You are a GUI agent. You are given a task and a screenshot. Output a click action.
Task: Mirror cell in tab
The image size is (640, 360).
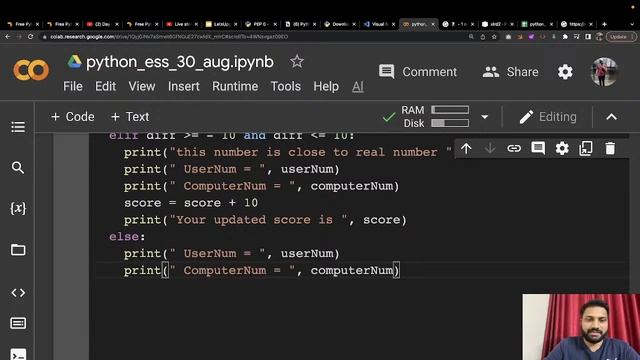[586, 149]
